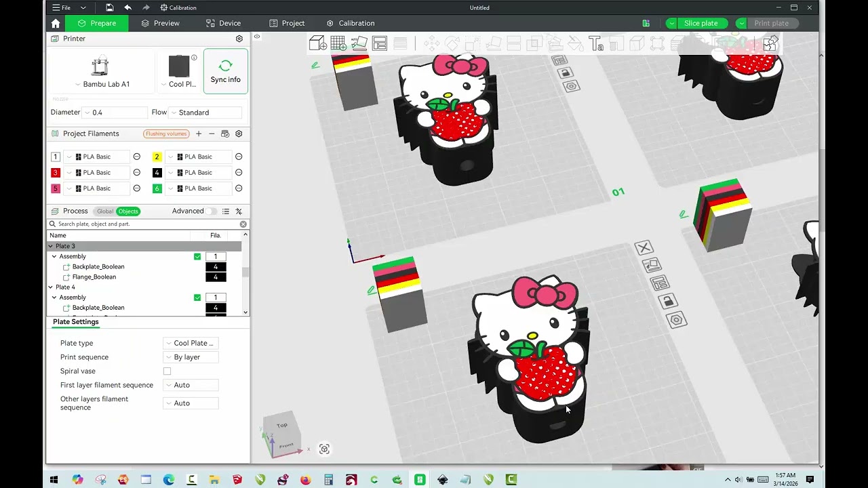Image resolution: width=868 pixels, height=488 pixels.
Task: Toggle Plate 4 Assembly printable checkbox
Action: [x=197, y=298]
